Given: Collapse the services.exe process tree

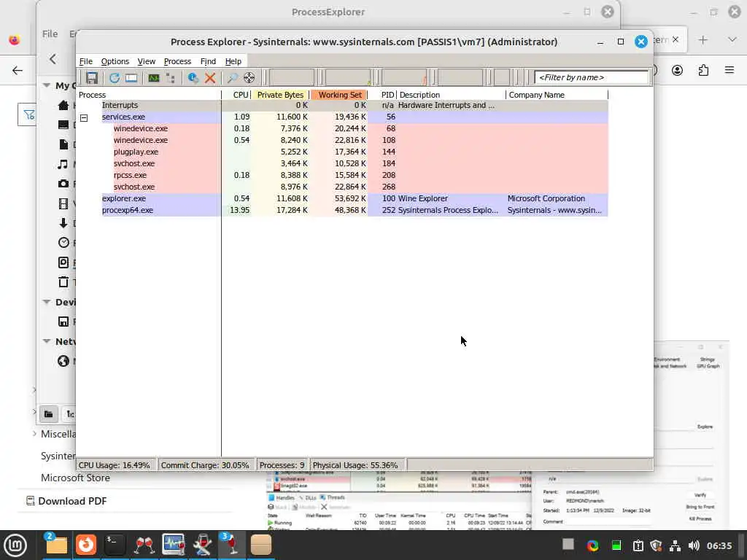Looking at the screenshot, I should [84, 117].
